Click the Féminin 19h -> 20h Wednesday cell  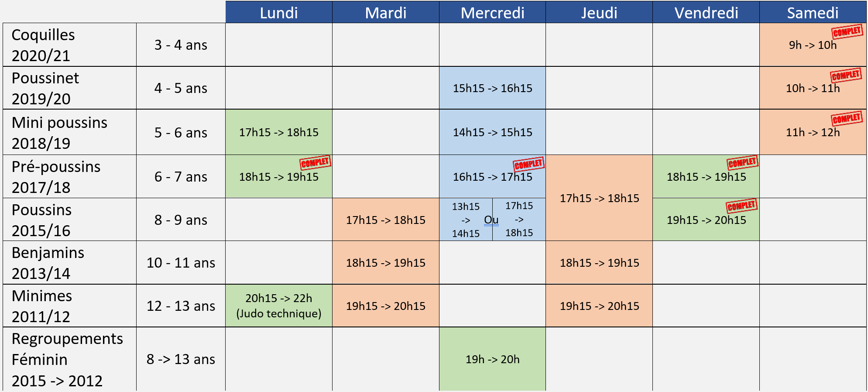492,359
